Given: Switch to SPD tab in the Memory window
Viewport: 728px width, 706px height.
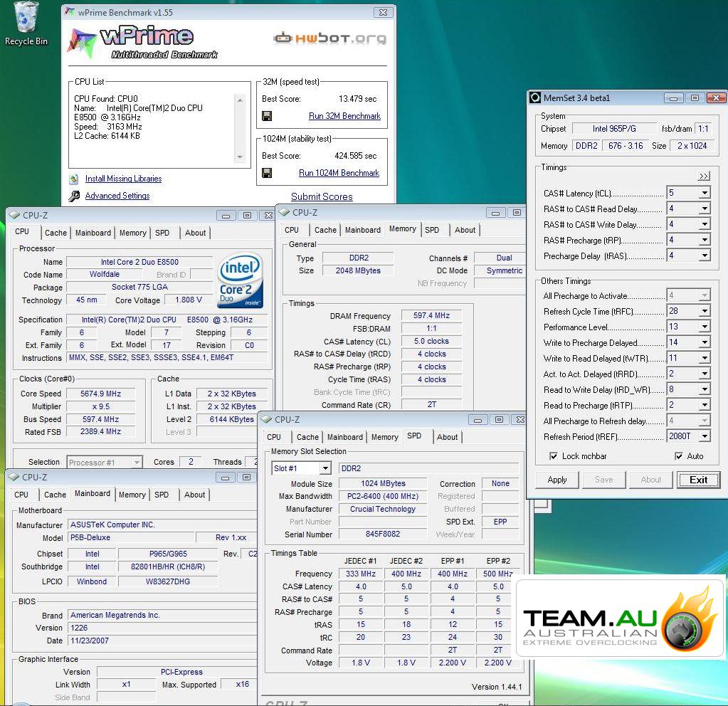Looking at the screenshot, I should (x=432, y=230).
